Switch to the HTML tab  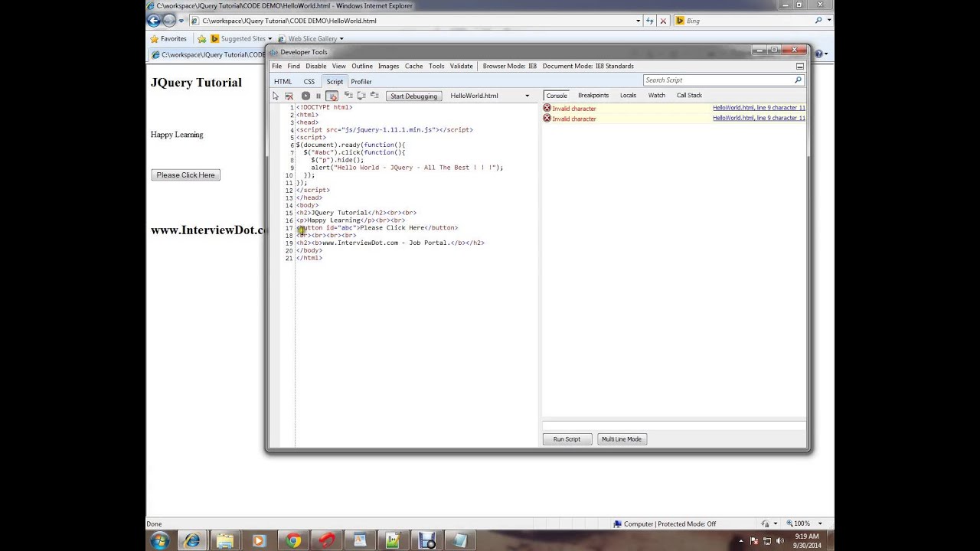[283, 81]
